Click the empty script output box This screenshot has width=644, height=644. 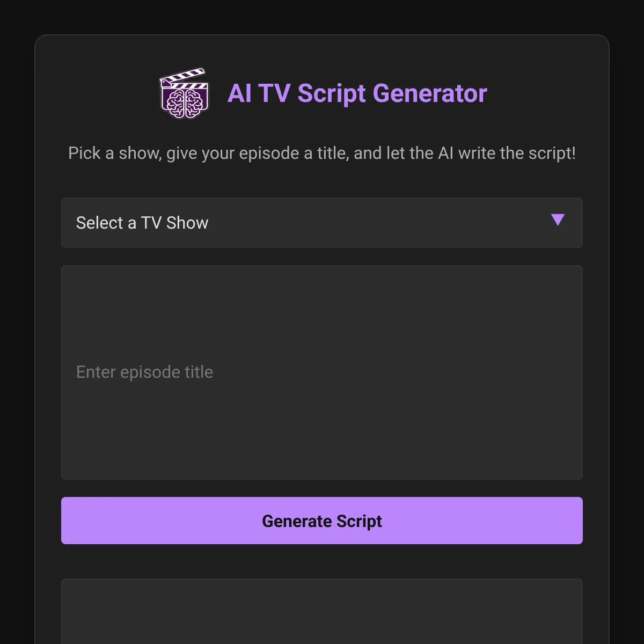coord(322,612)
